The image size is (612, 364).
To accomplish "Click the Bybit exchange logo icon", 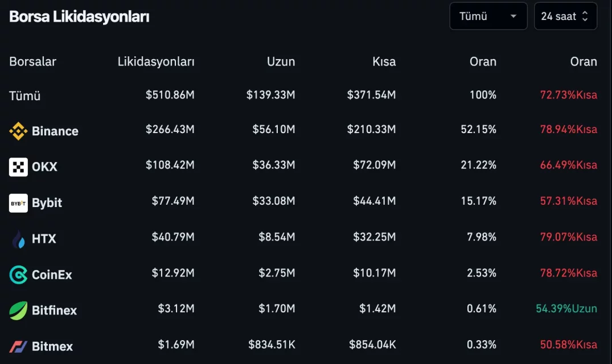I will click(18, 203).
